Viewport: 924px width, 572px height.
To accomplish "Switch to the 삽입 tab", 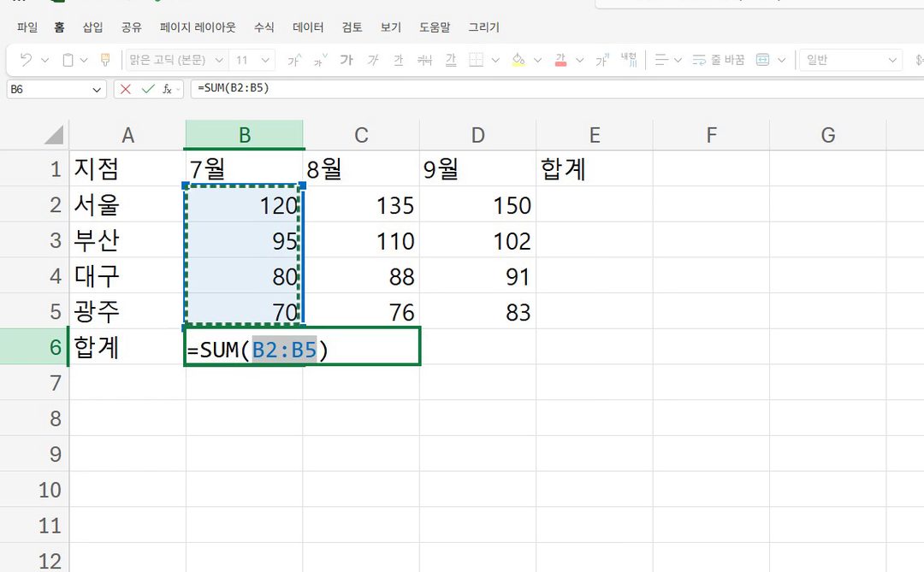I will coord(92,27).
